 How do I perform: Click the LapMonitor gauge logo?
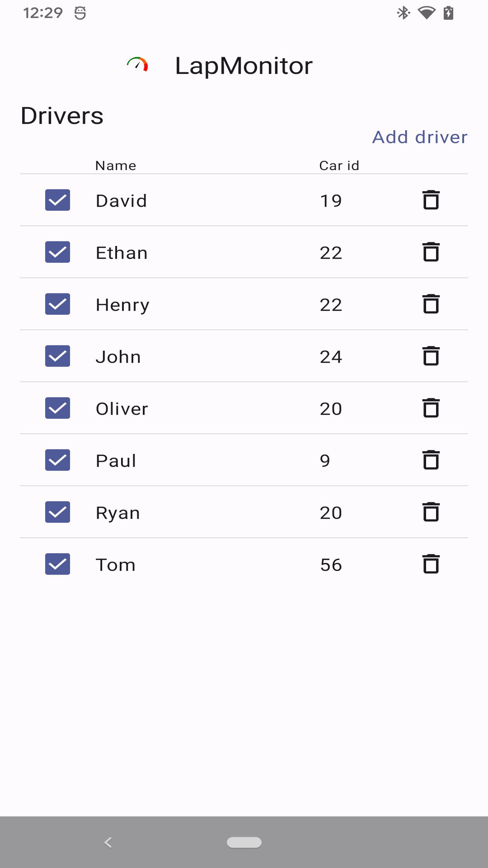click(x=137, y=66)
